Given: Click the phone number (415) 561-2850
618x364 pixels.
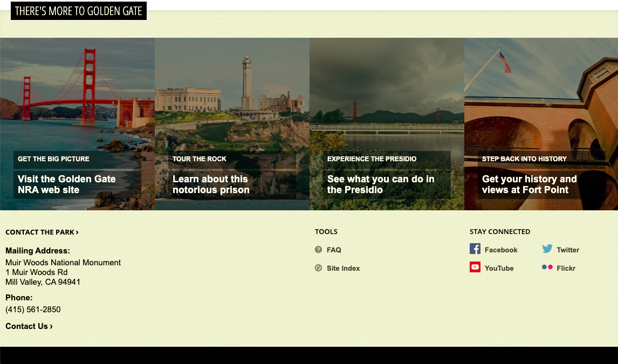Looking at the screenshot, I should tap(33, 309).
